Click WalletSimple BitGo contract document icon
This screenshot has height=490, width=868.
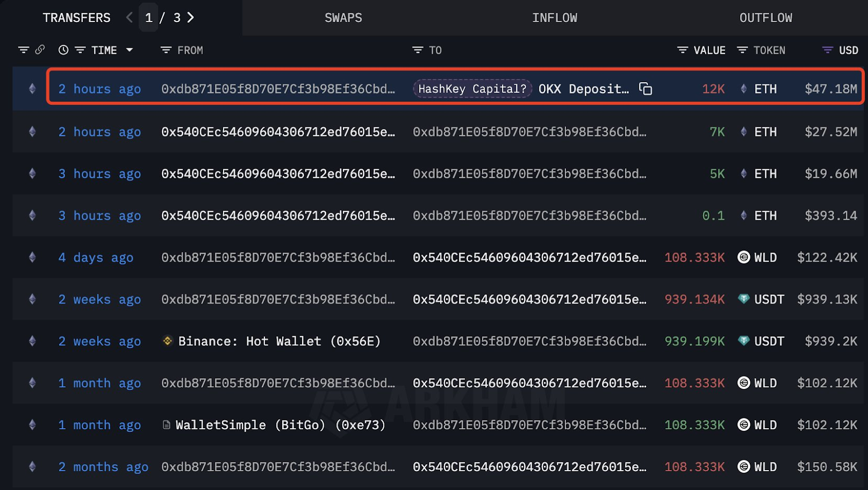(167, 425)
